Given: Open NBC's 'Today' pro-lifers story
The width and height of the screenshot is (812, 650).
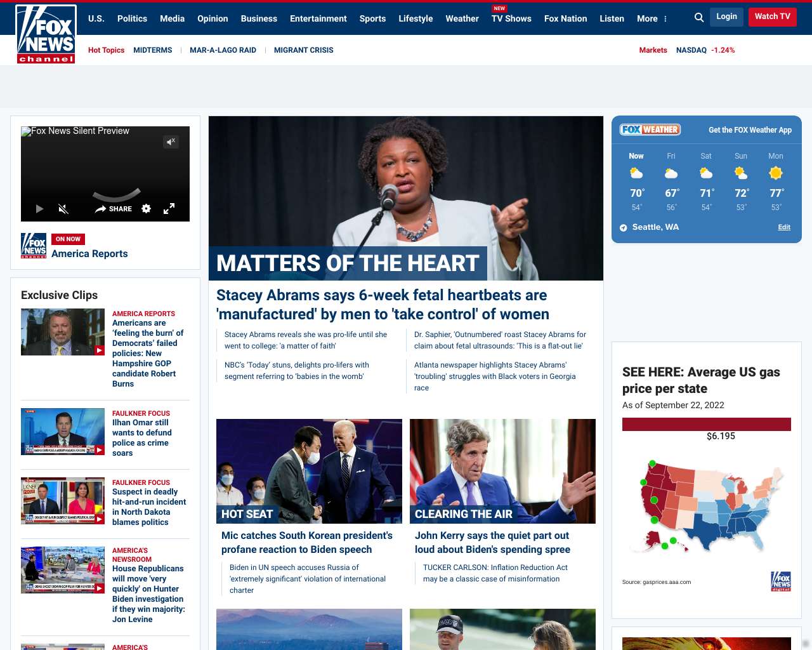Looking at the screenshot, I should coord(297,371).
